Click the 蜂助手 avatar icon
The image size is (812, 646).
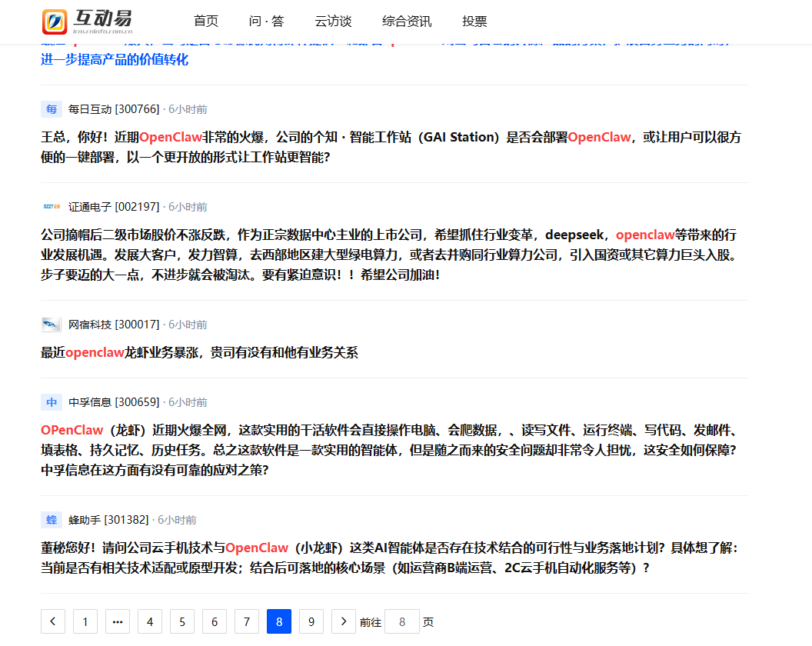pos(52,520)
